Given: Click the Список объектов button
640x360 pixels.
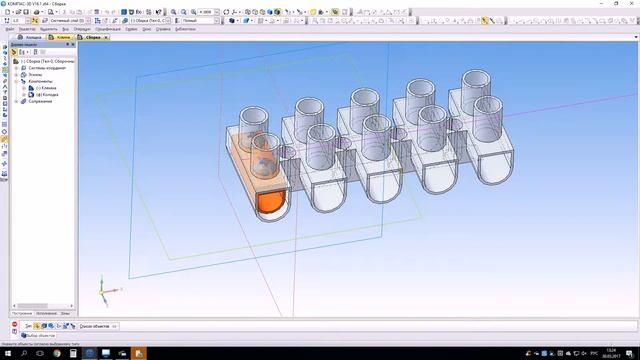Looking at the screenshot, I should click(98, 326).
